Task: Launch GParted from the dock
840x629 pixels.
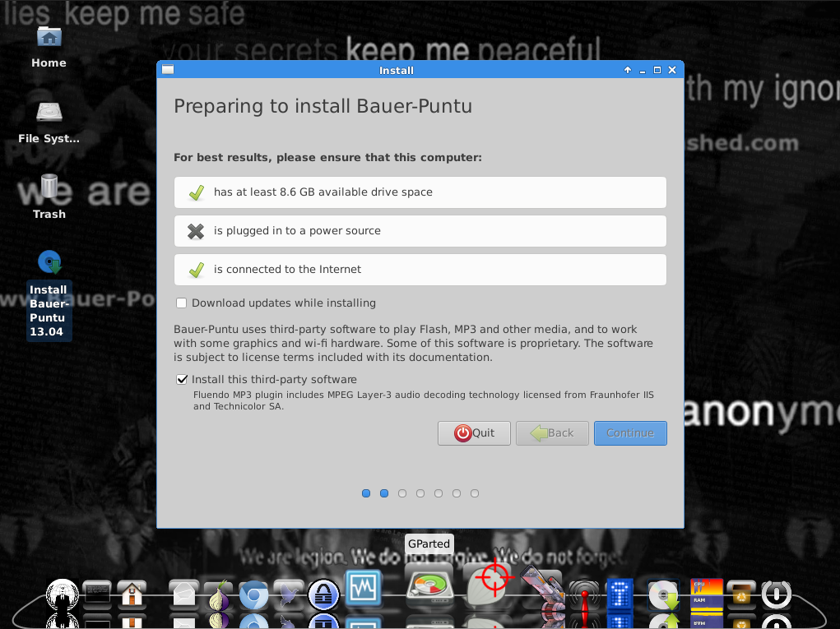Action: (429, 585)
